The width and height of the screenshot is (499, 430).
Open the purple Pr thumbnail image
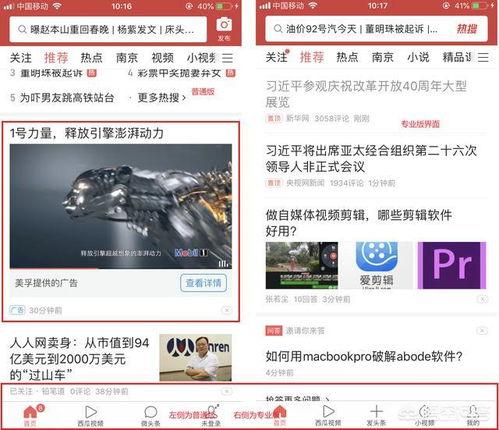pyautogui.click(x=452, y=265)
